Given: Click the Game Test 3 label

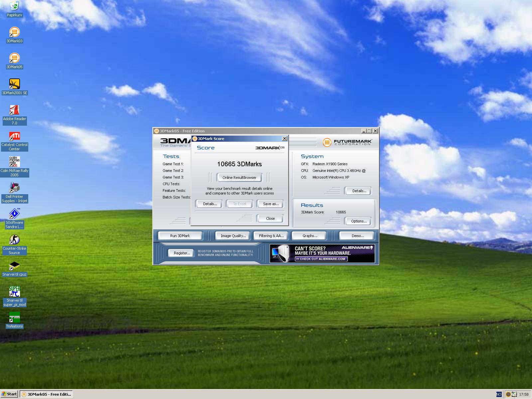Looking at the screenshot, I should coord(173,177).
